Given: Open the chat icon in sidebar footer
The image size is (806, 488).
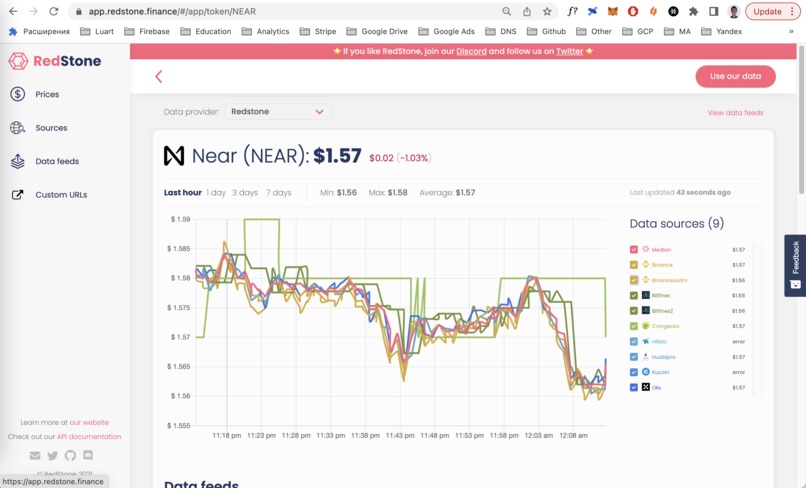Looking at the screenshot, I should [88, 455].
